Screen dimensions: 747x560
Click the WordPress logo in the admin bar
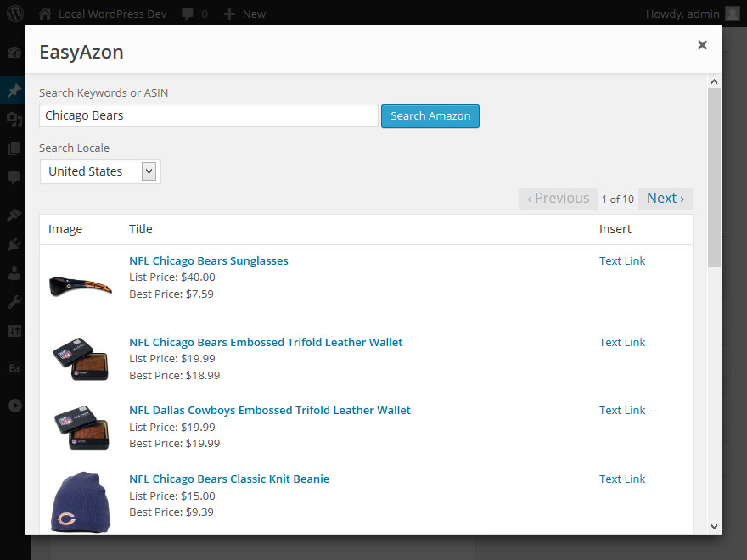coord(14,14)
